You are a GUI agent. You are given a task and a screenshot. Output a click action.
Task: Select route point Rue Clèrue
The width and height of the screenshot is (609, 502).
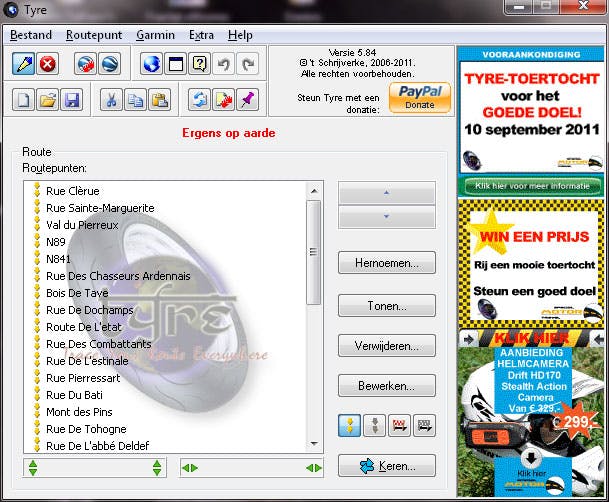coord(73,191)
